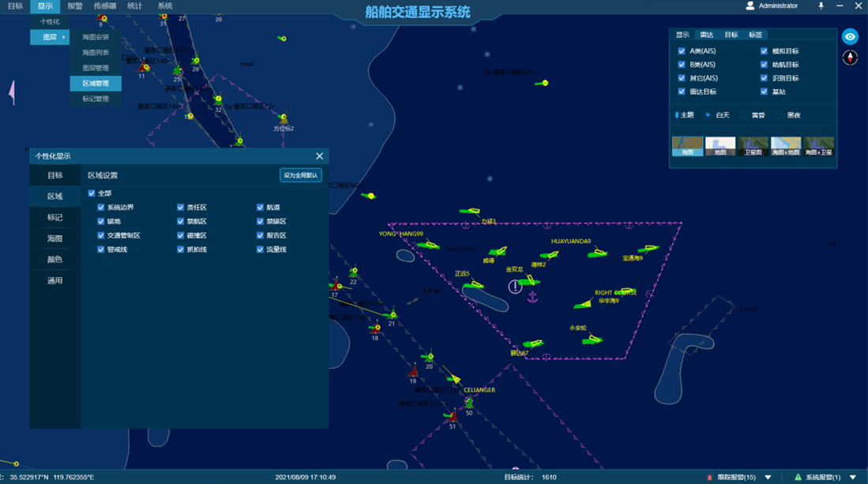Expand the 图层 submenu entry
Image resolution: width=868 pixels, height=484 pixels.
pyautogui.click(x=50, y=37)
